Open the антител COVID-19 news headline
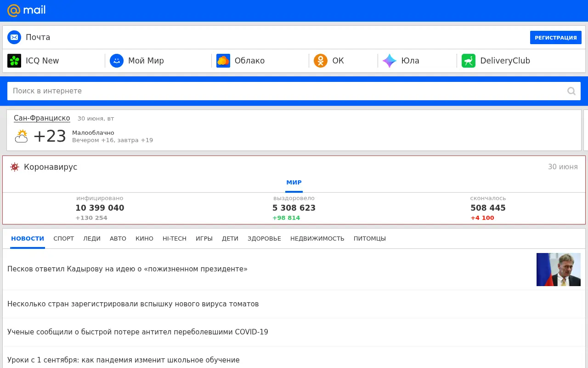This screenshot has width=588, height=368. (138, 332)
